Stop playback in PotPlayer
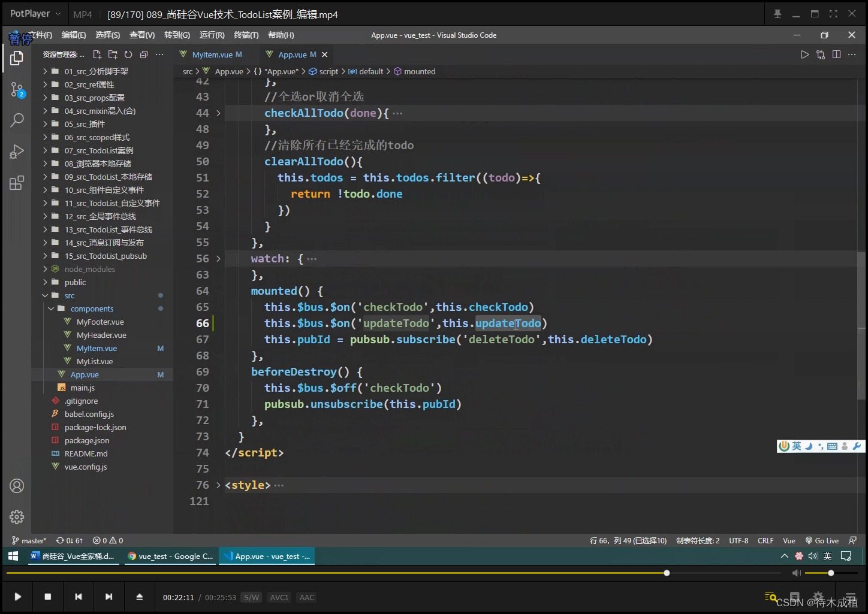The width and height of the screenshot is (868, 614). (48, 597)
